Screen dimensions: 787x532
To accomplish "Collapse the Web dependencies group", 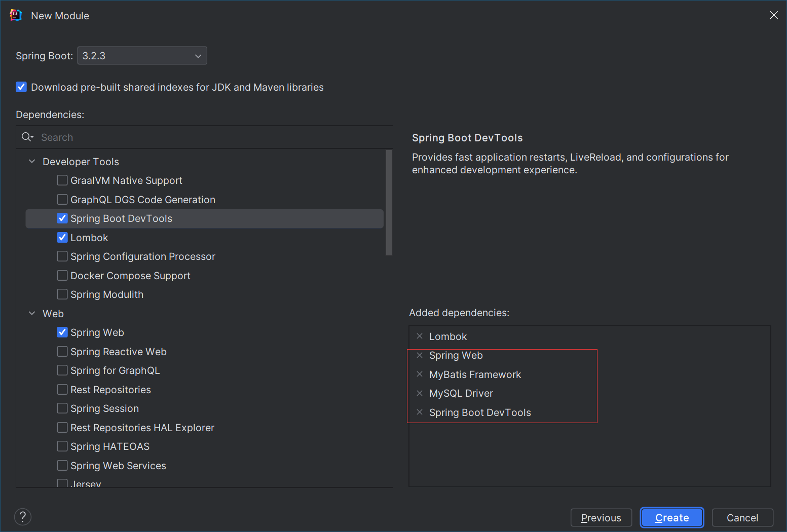I will [x=32, y=314].
